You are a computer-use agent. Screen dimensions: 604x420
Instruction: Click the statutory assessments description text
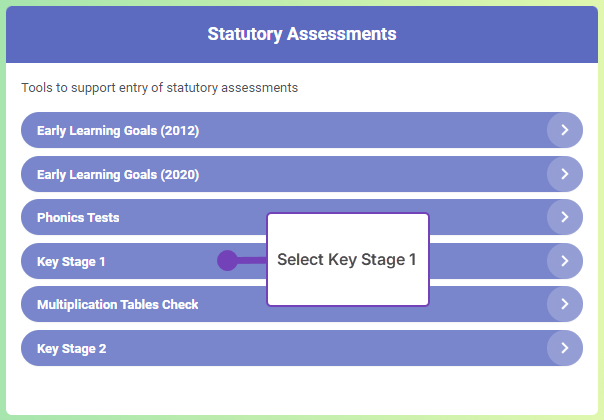[160, 88]
